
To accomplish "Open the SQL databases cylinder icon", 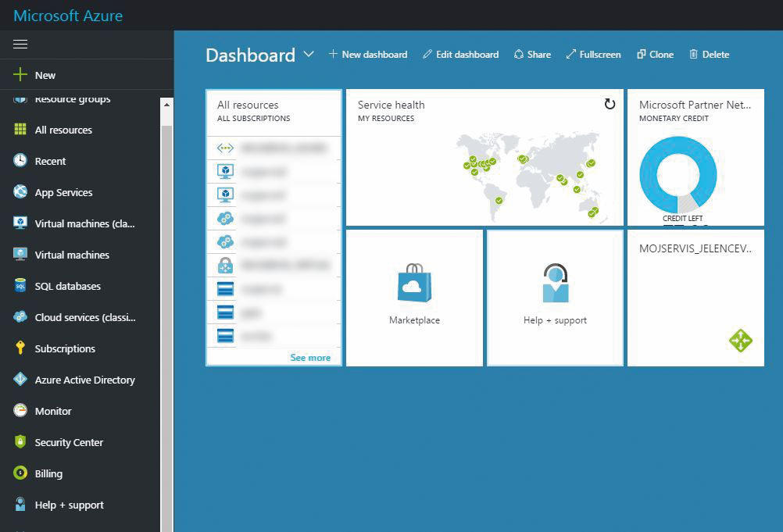I will pyautogui.click(x=20, y=285).
